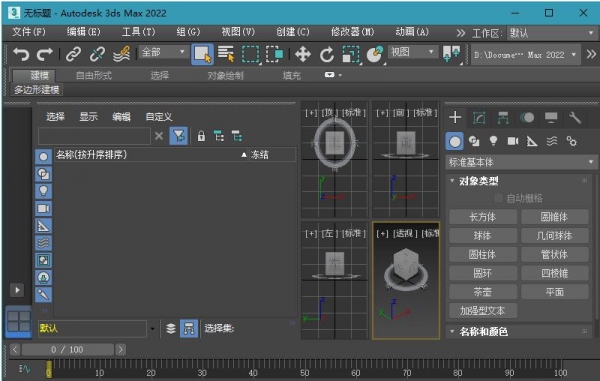The width and height of the screenshot is (600, 381).
Task: Open the Motion command panel tab
Action: 527,117
